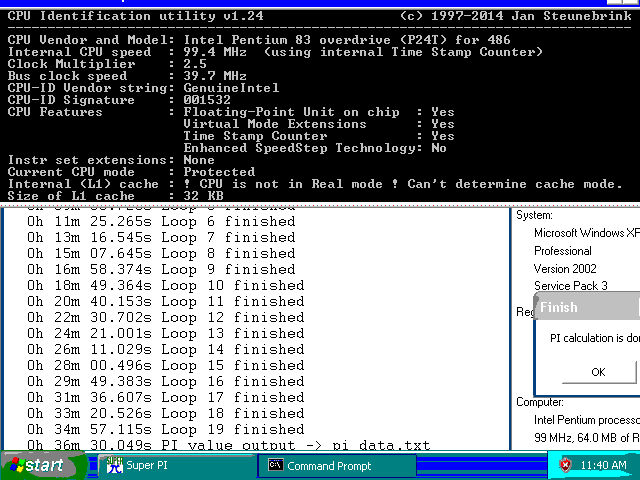
Task: Click the Clock Multiplier 2.5 value
Action: (195, 64)
